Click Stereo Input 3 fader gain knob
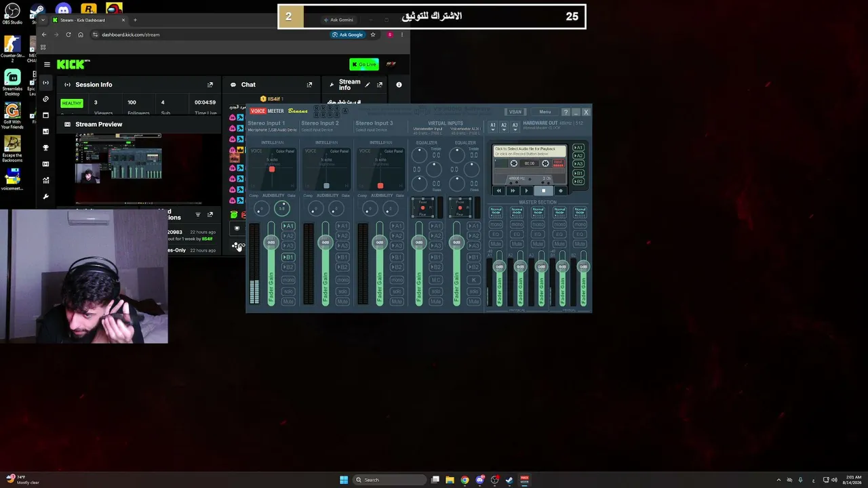The image size is (868, 488). 380,243
